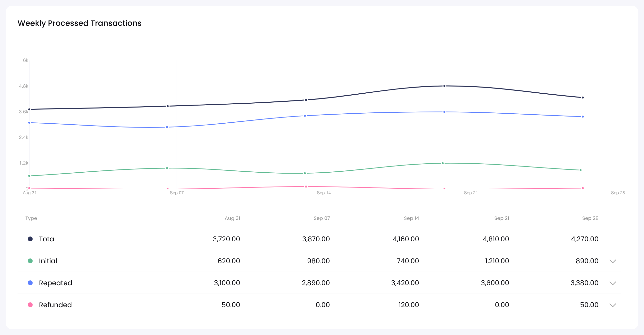
Task: Click the 4.8k y-axis label
Action: click(24, 86)
